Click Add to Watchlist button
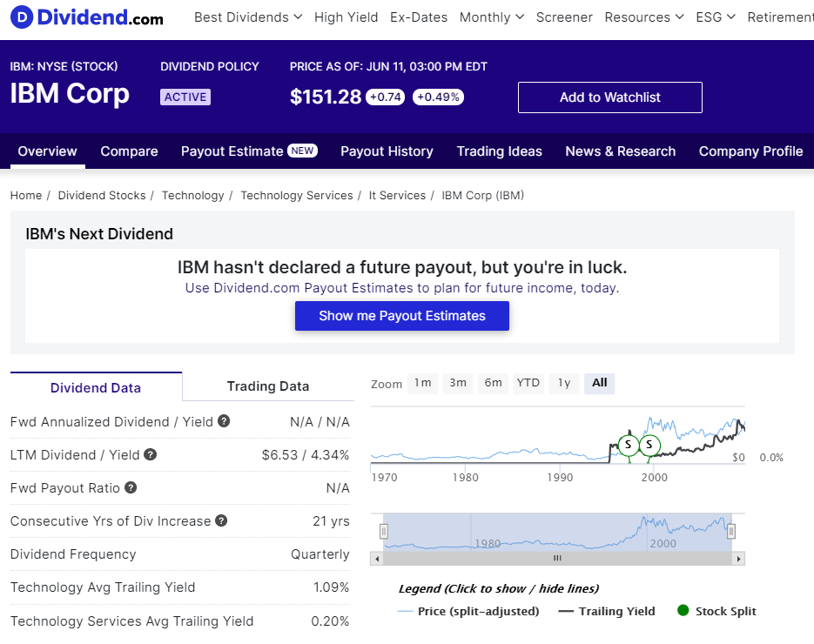 point(610,97)
